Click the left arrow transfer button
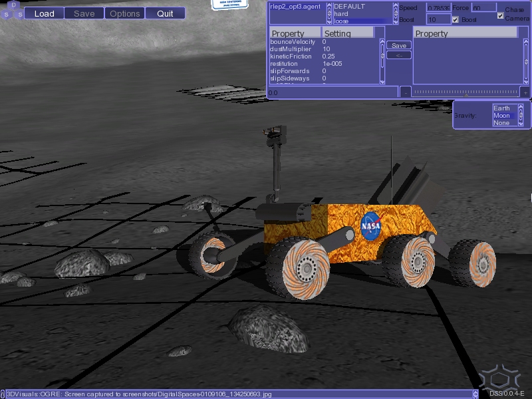This screenshot has height=399, width=532. (x=399, y=55)
